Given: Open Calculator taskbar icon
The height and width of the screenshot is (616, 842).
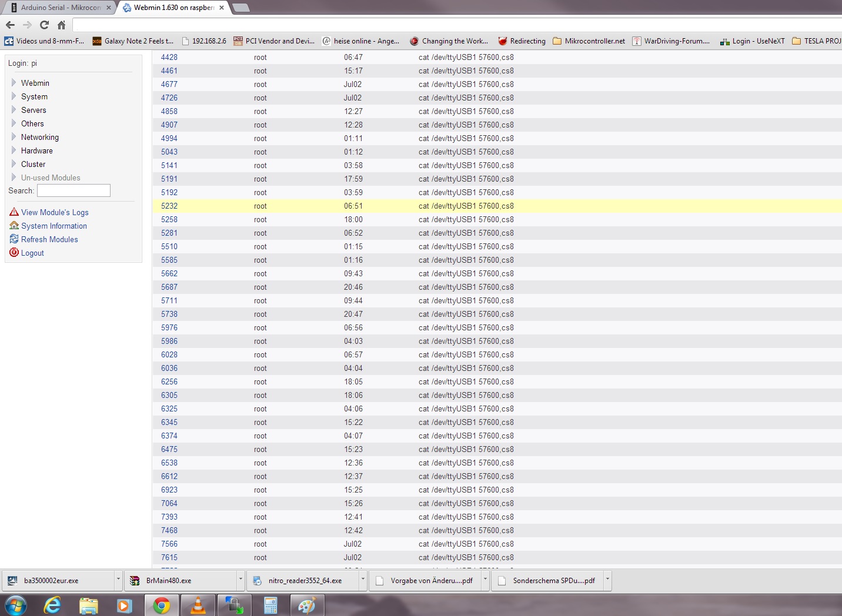Looking at the screenshot, I should [x=270, y=605].
